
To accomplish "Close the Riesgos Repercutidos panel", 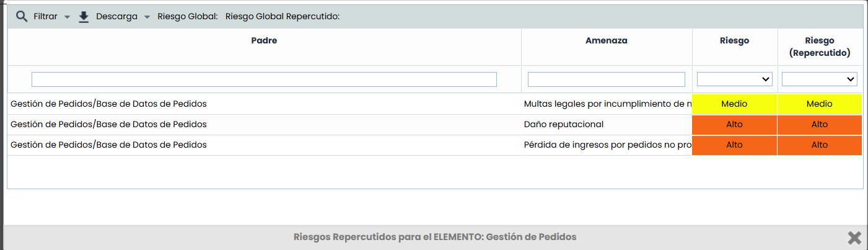I will (854, 237).
